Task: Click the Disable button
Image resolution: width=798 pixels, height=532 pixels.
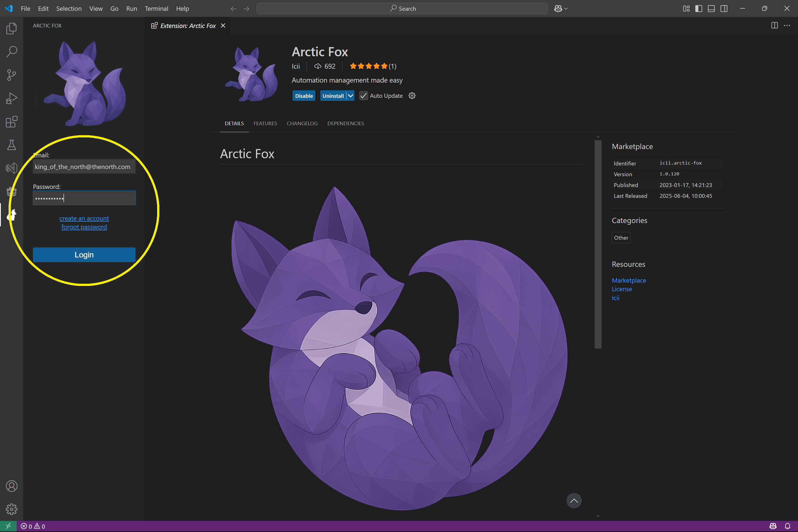Action: (304, 96)
